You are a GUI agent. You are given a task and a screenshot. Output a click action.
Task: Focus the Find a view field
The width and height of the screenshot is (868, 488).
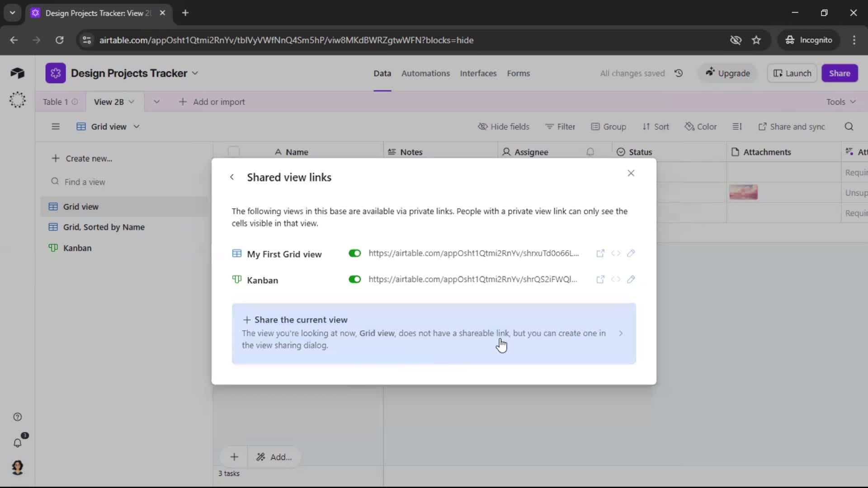pos(124,182)
